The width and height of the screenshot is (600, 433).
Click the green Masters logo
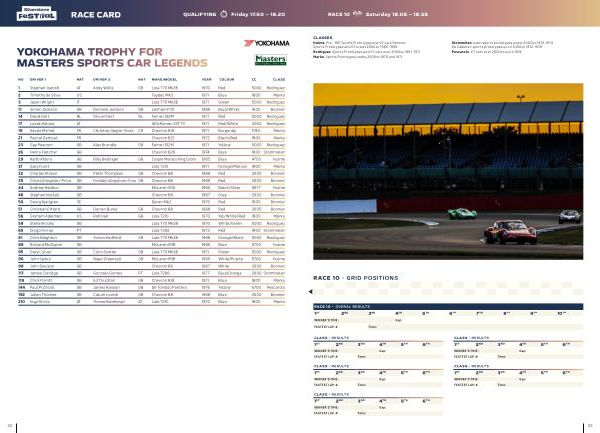(x=271, y=60)
